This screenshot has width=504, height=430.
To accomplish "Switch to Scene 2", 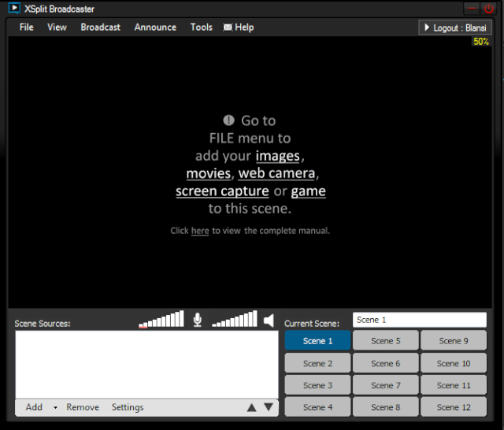I will click(317, 363).
